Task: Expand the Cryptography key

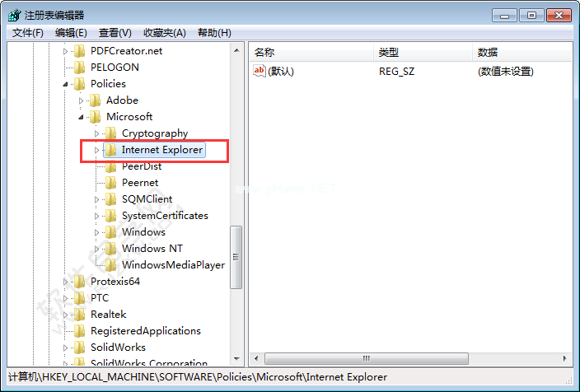Action: [96, 133]
